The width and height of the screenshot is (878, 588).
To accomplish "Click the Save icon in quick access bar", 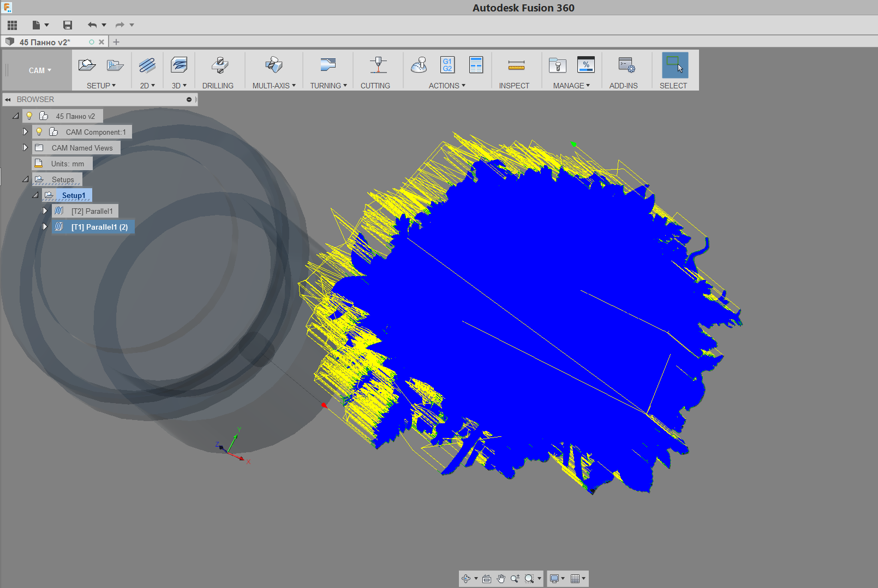I will [68, 25].
